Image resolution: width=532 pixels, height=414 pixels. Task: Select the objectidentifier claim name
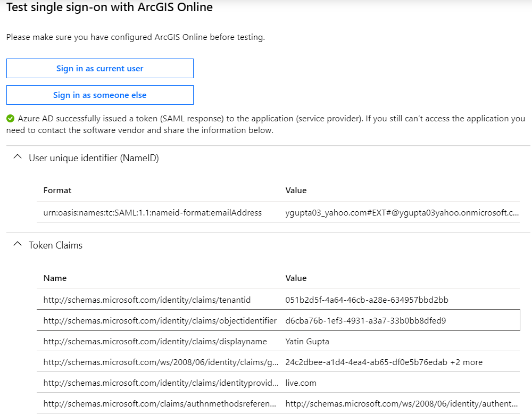[x=160, y=321]
